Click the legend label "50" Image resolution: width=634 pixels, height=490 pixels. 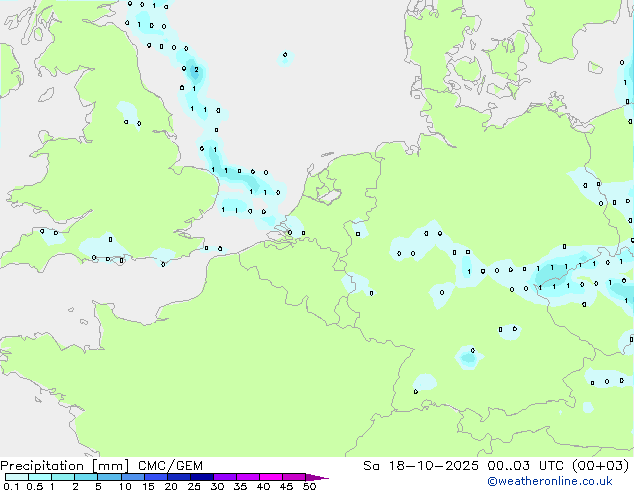[309, 486]
